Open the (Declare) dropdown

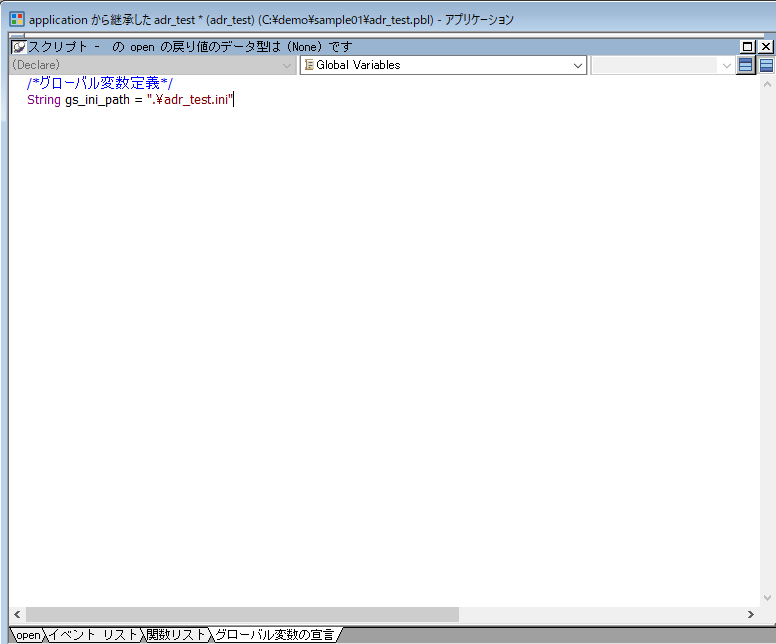(x=287, y=66)
